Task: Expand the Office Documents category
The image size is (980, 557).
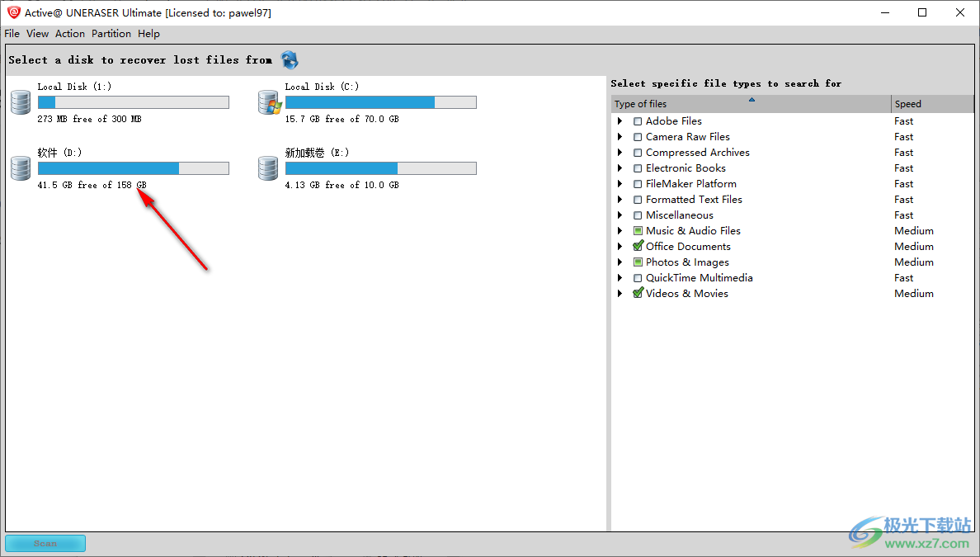Action: [620, 246]
